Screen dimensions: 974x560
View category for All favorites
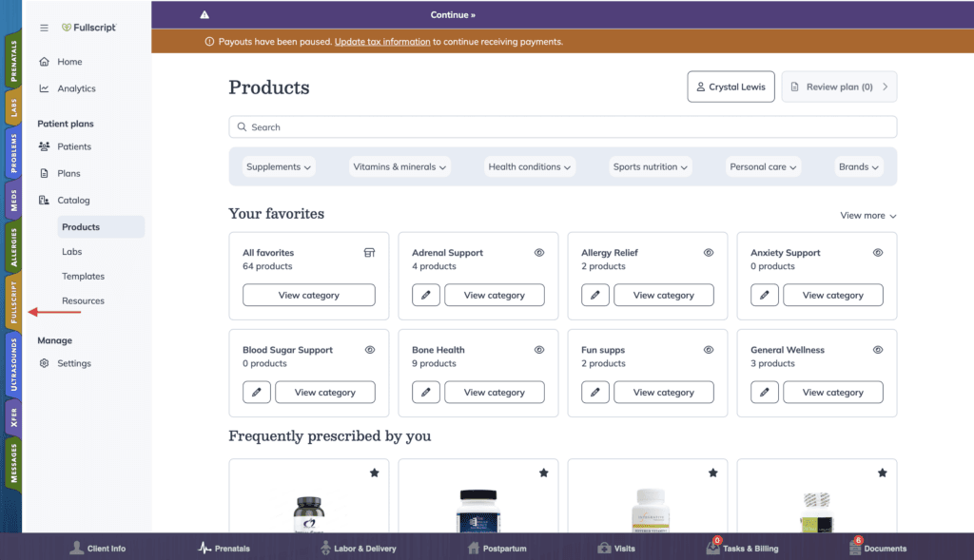coord(309,295)
